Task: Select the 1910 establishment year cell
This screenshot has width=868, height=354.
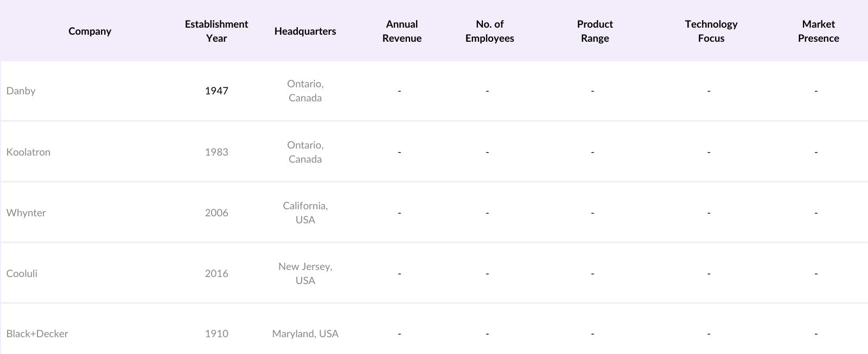Action: click(216, 334)
